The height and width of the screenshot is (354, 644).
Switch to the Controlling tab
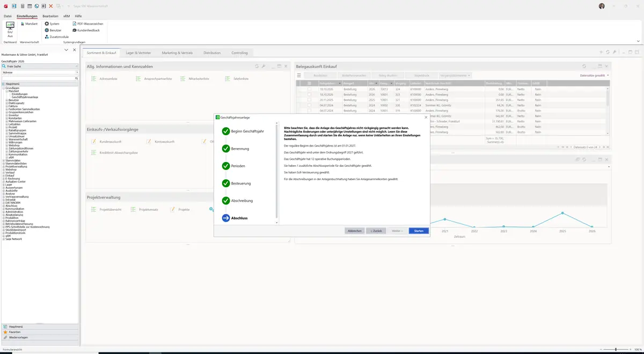[x=240, y=53]
